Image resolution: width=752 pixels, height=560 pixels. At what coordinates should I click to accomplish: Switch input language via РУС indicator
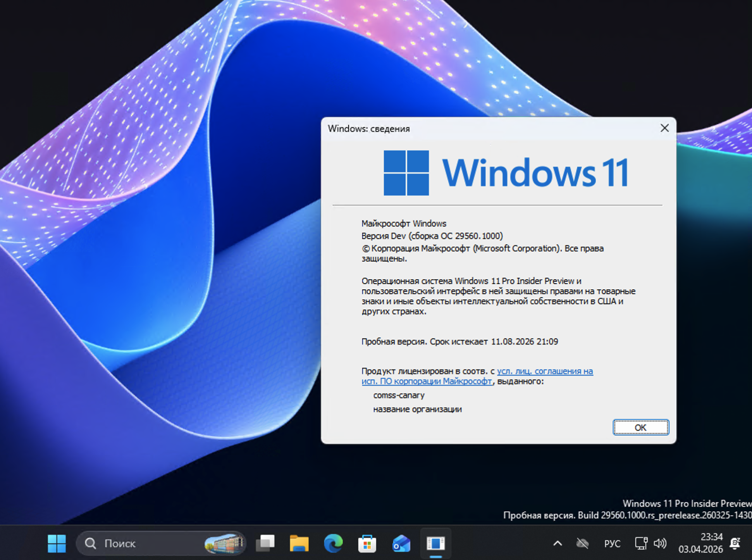click(612, 544)
